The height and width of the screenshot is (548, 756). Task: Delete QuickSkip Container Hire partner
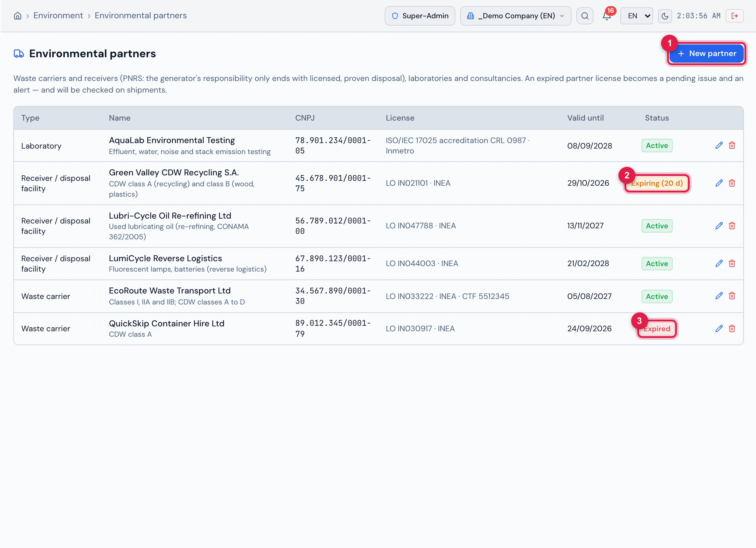point(732,328)
